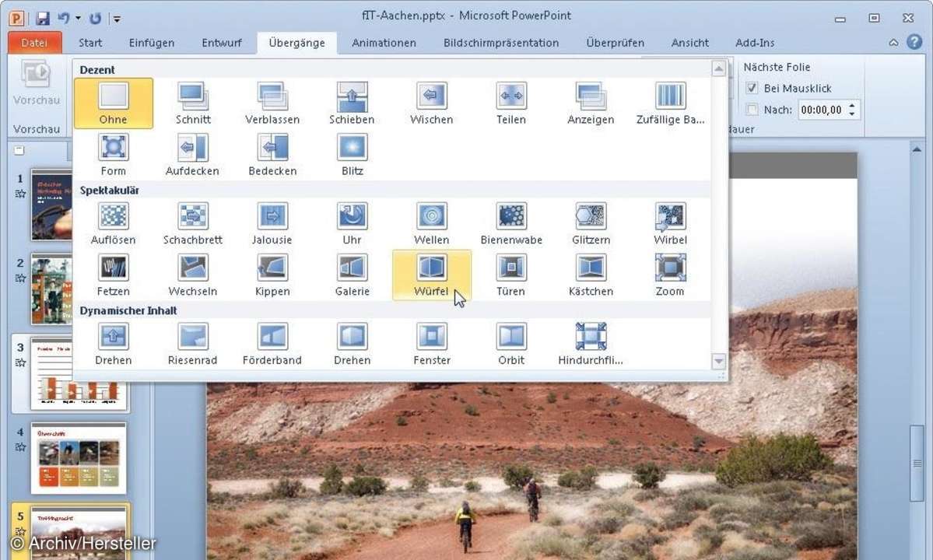
Task: Open the Einfügen tab
Action: [x=152, y=43]
